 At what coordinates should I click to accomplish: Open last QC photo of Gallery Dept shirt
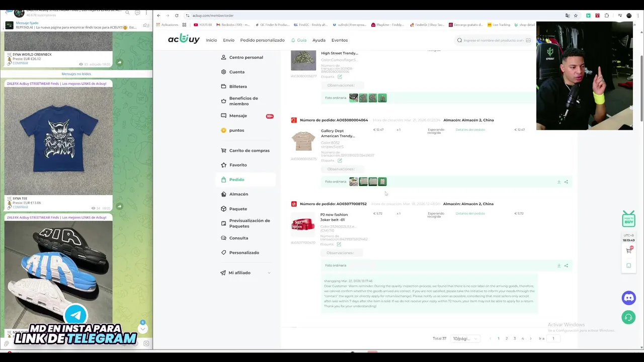tap(382, 182)
